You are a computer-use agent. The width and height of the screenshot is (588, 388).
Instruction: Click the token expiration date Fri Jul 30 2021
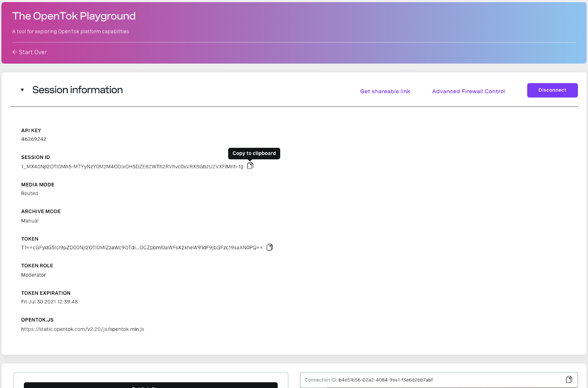[x=50, y=302]
